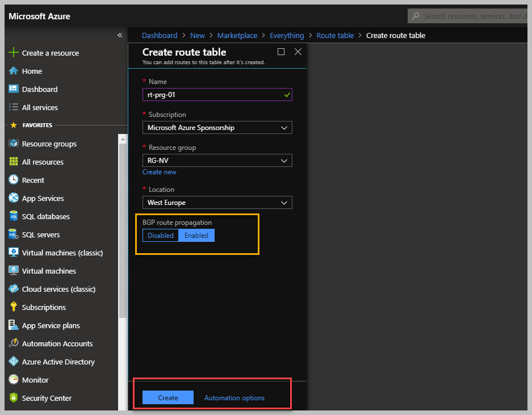The width and height of the screenshot is (532, 415).
Task: Open the Resource group dropdown
Action: [217, 161]
